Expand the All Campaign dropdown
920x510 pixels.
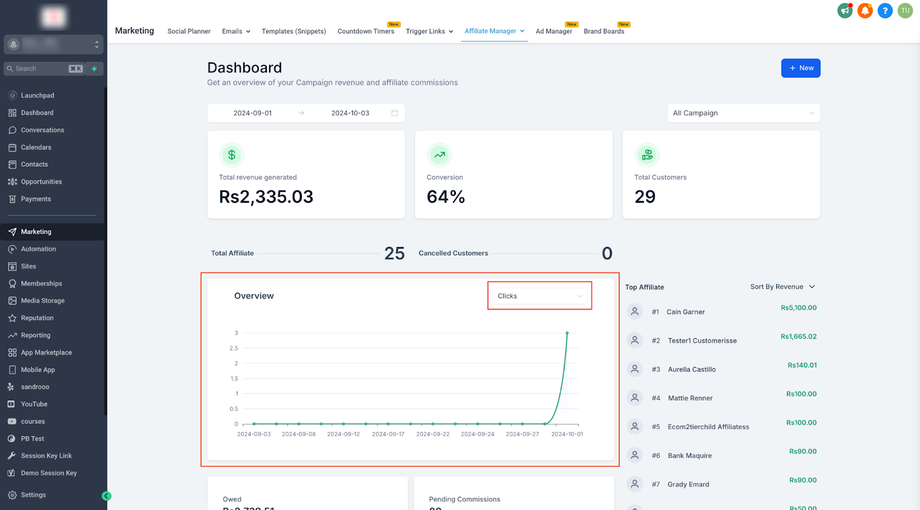(x=743, y=113)
